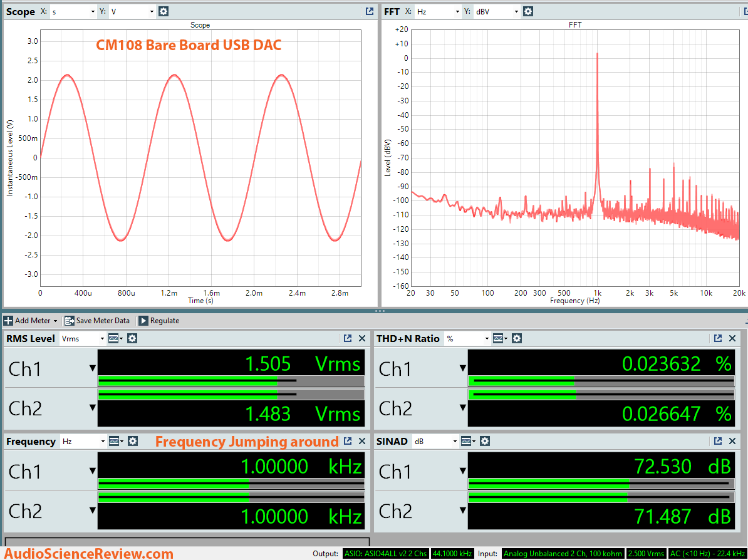
Task: Click RMS Level Ch1 bar graph
Action: (x=231, y=381)
